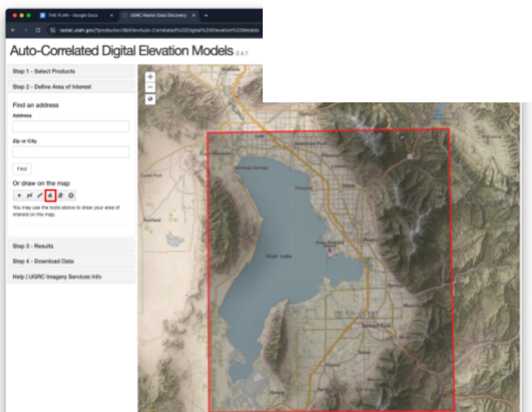The height and width of the screenshot is (412, 532).
Task: Select the point draw tool
Action: click(x=19, y=196)
